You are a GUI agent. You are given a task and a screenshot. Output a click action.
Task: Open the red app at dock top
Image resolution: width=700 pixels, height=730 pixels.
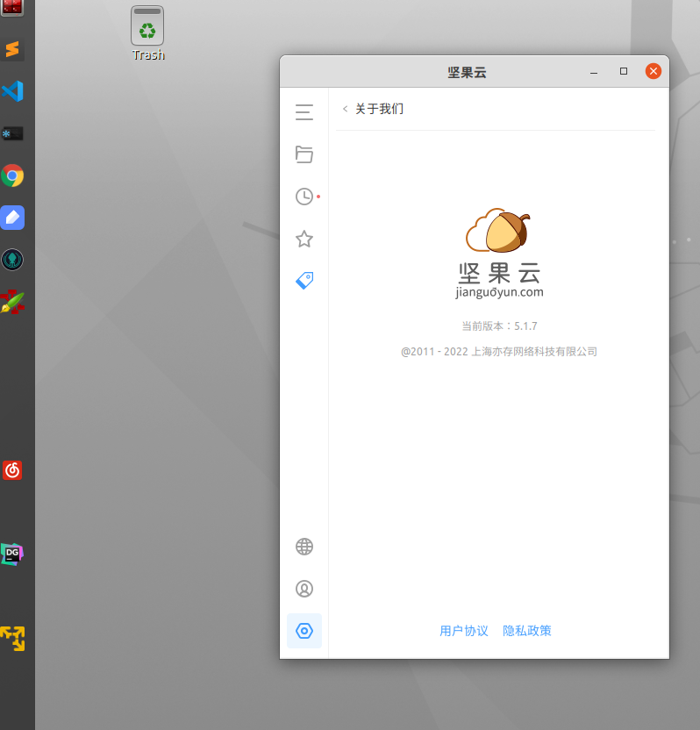(x=12, y=7)
